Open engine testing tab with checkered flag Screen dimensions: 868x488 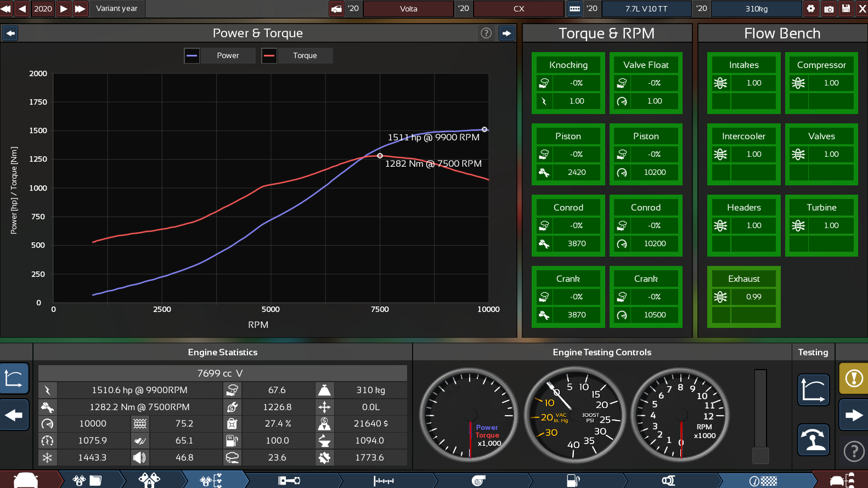point(763,481)
